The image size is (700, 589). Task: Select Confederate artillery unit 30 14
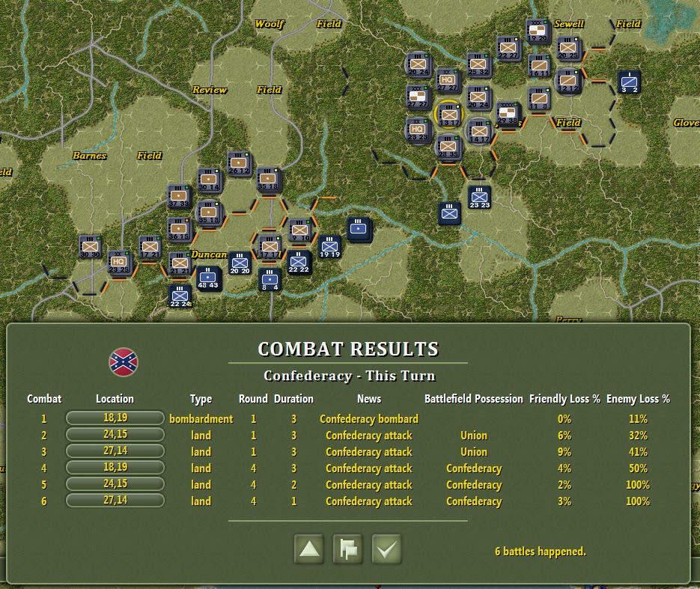click(209, 180)
